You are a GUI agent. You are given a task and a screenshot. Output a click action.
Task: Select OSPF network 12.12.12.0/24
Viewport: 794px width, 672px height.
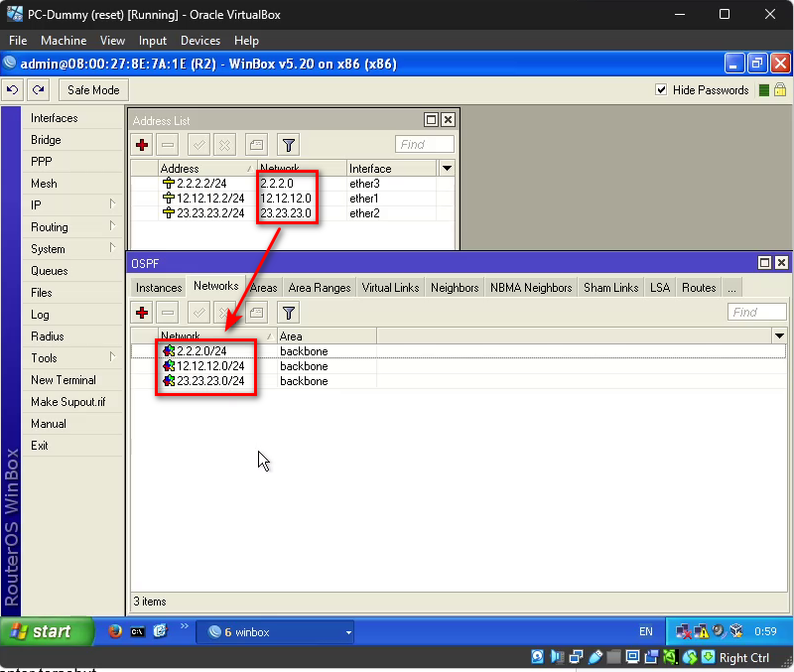point(459,365)
